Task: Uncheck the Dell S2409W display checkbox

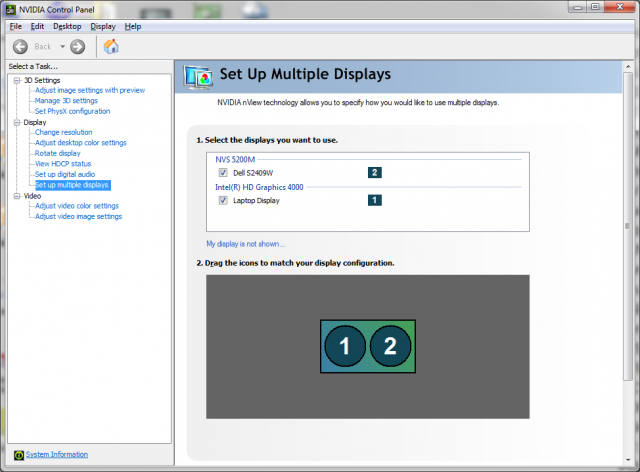Action: click(x=223, y=173)
